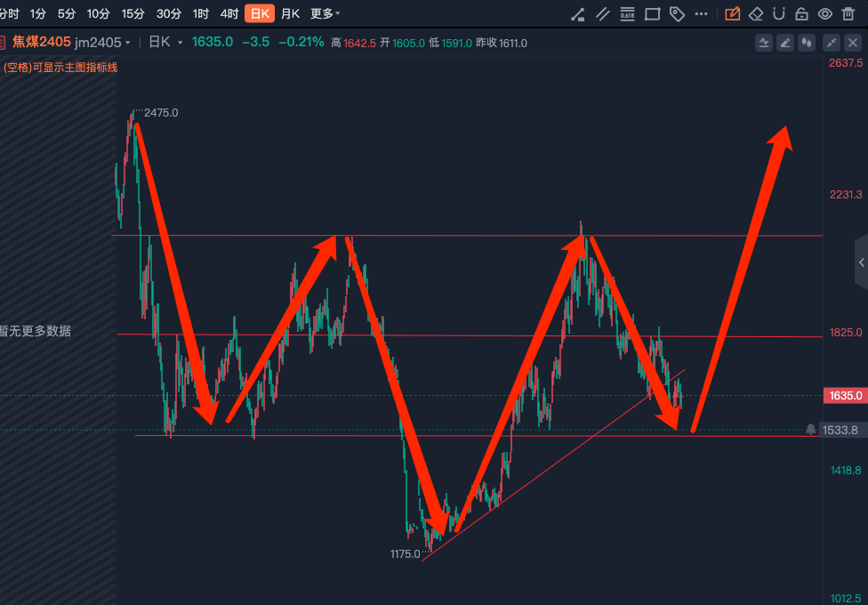
Task: Click the 1533.8 price alert bell
Action: [x=811, y=430]
